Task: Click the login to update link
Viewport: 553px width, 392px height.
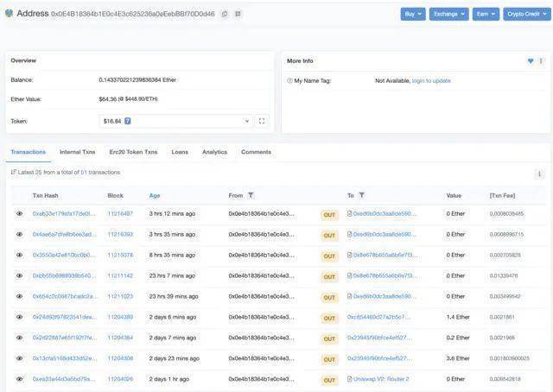Action: click(x=431, y=80)
